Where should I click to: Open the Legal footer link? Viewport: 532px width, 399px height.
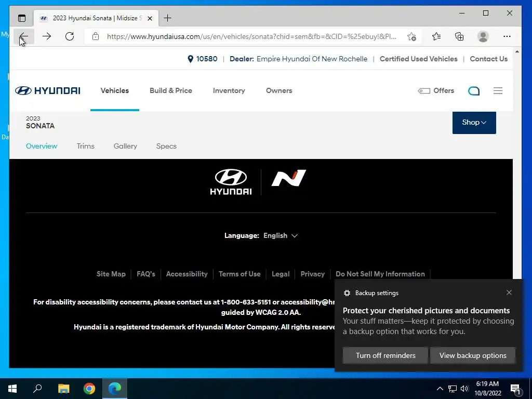[281, 274]
